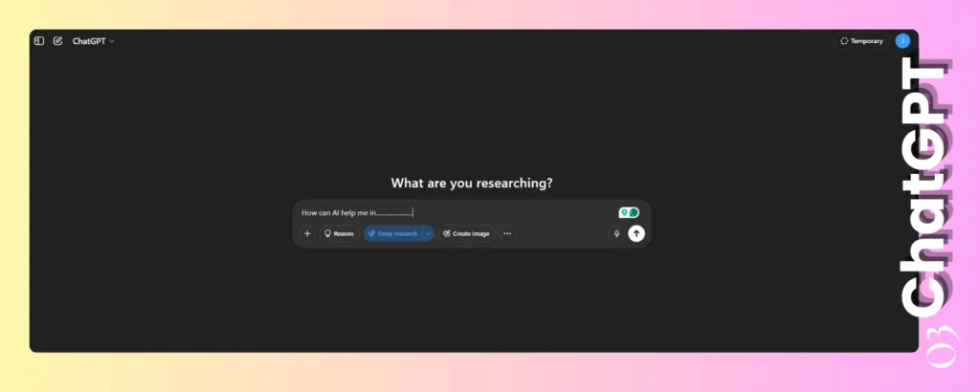The image size is (980, 392).
Task: Toggle the sidebar panel icon
Action: (x=38, y=41)
